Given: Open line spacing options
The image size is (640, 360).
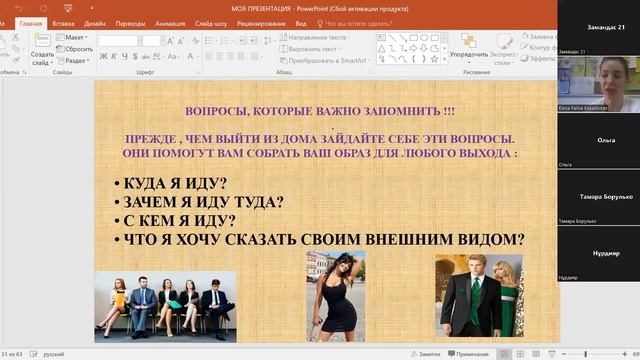Looking at the screenshot, I should click(x=268, y=40).
